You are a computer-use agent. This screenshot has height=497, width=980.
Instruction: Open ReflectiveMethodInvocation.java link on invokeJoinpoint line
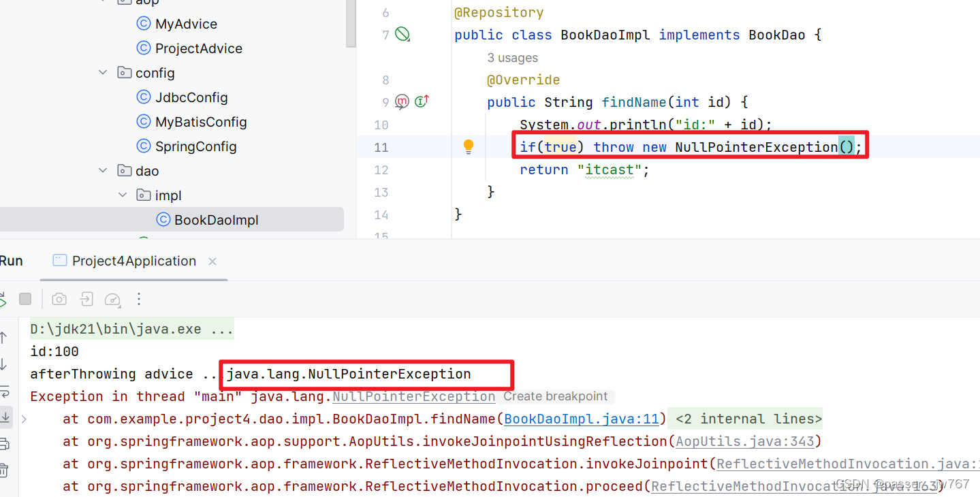click(848, 464)
